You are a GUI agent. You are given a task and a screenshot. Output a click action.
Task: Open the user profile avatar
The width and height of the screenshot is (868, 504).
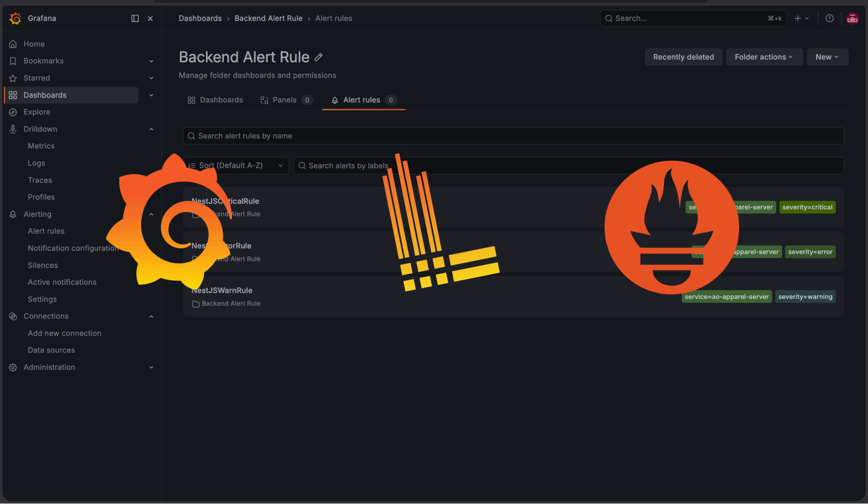pyautogui.click(x=852, y=19)
